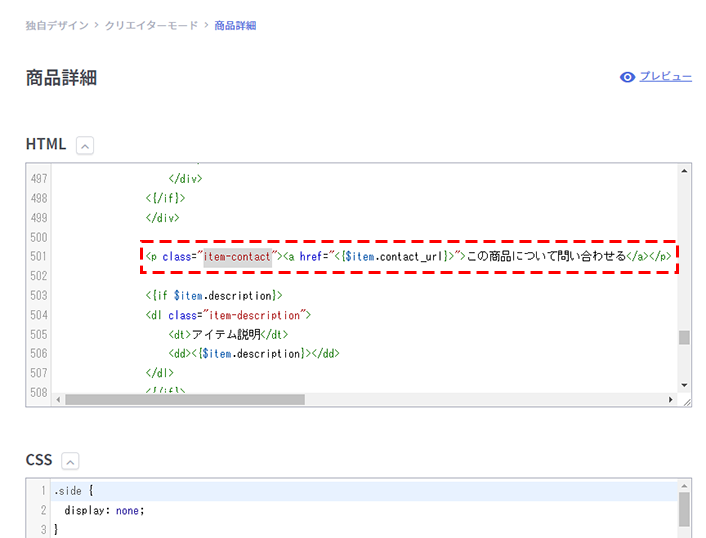The width and height of the screenshot is (706, 538).
Task: Click $item.contact_url in line 501
Action: (396, 257)
